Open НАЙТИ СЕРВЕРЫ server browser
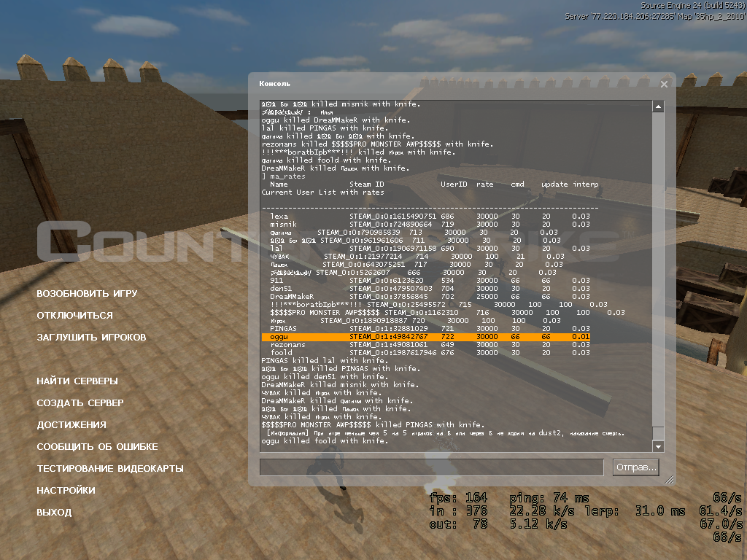Image resolution: width=747 pixels, height=560 pixels. tap(77, 381)
